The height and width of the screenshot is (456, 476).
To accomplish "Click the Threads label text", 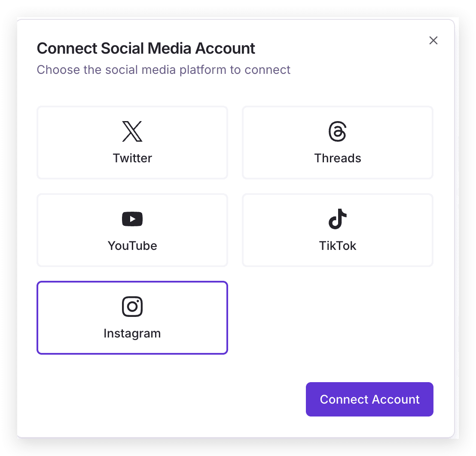I will click(338, 158).
